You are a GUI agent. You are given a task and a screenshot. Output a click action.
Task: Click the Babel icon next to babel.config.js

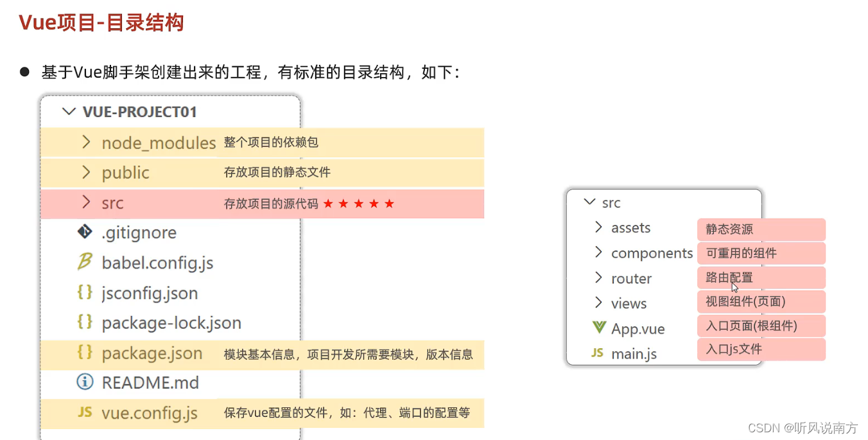click(85, 262)
